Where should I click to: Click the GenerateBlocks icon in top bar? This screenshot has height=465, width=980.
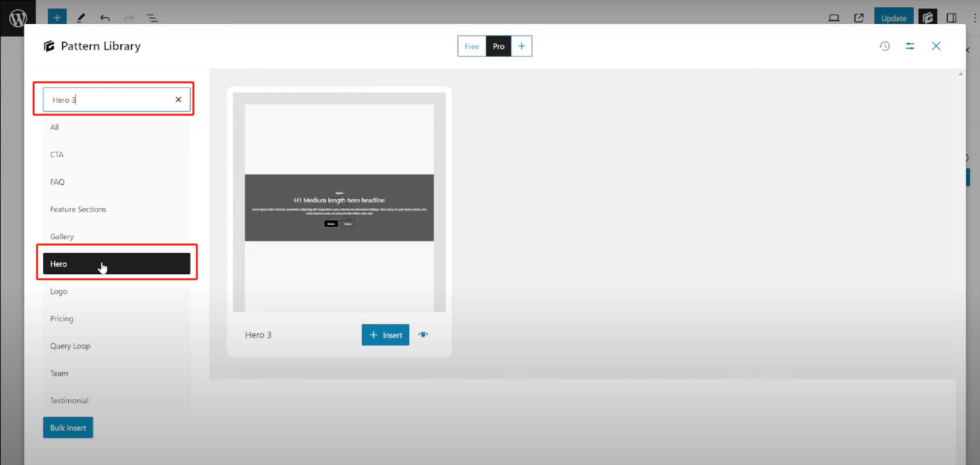[x=928, y=18]
